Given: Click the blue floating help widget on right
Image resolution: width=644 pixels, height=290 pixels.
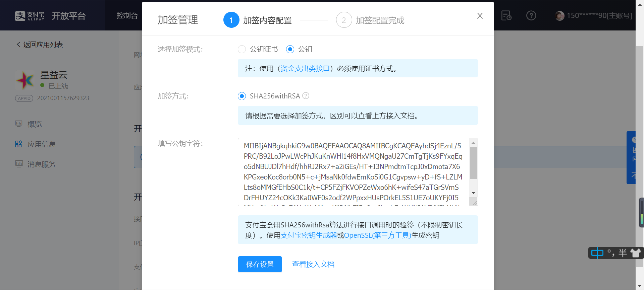Looking at the screenshot, I should pyautogui.click(x=631, y=157).
